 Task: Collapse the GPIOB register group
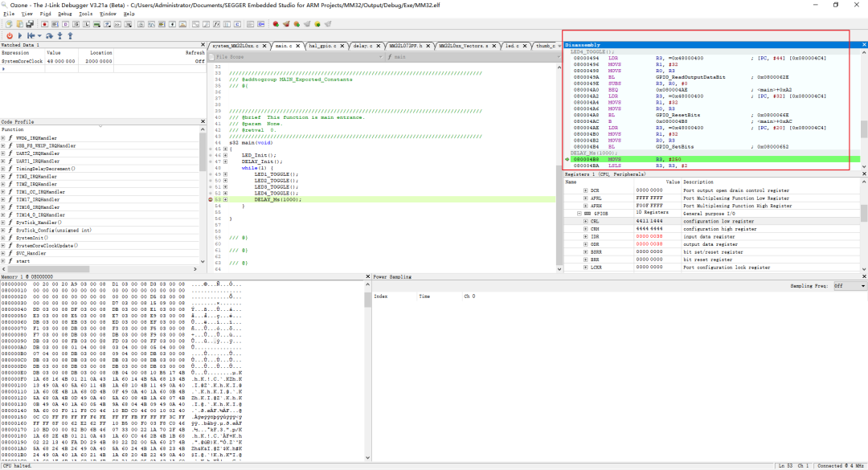coord(579,213)
